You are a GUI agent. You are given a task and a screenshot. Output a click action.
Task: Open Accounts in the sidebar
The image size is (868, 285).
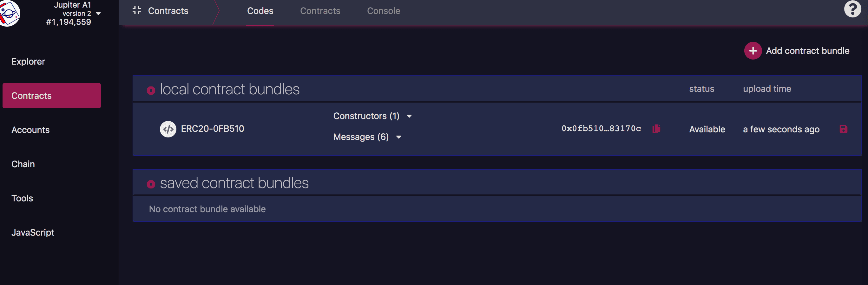31,130
